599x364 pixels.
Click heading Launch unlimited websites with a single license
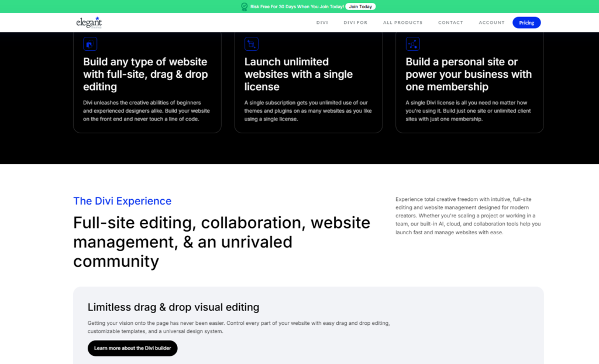299,74
